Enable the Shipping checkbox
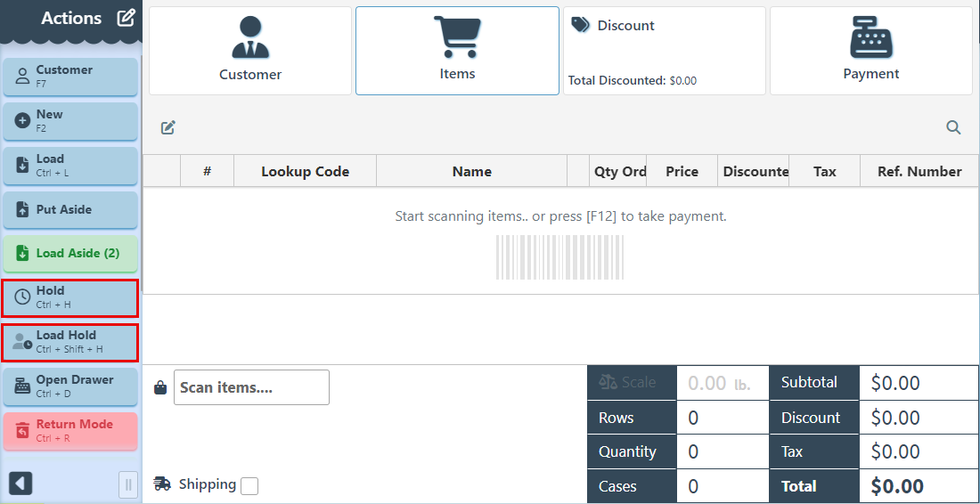980x504 pixels. pos(249,485)
